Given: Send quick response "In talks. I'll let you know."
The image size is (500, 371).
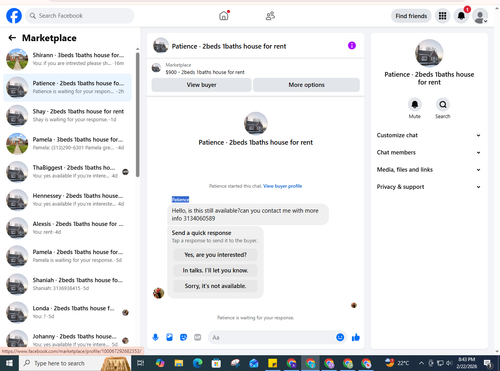Looking at the screenshot, I should tap(215, 270).
